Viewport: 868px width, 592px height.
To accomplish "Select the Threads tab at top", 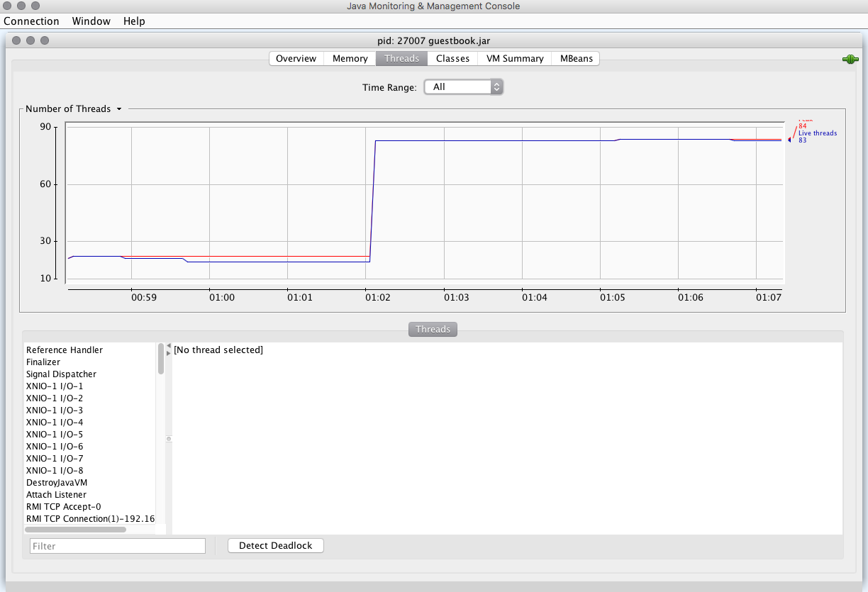I will tap(402, 59).
